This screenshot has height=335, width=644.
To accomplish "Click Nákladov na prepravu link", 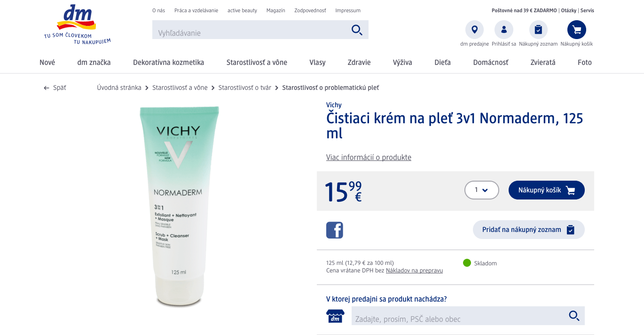I will (x=414, y=271).
